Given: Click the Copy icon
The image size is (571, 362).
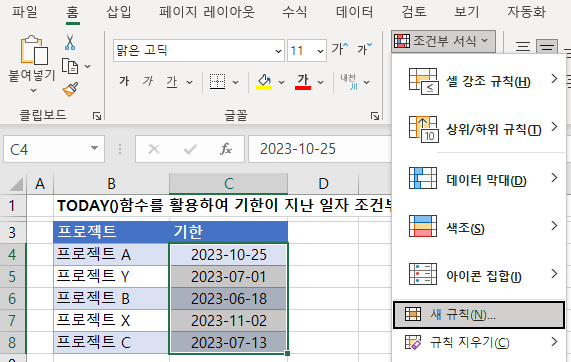Looking at the screenshot, I should 70,66.
